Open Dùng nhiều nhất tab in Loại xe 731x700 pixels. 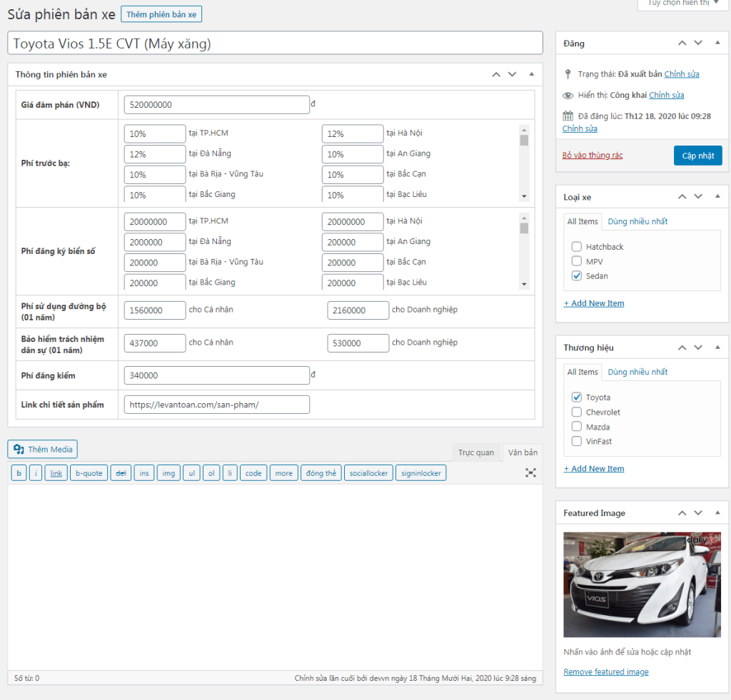coord(637,221)
